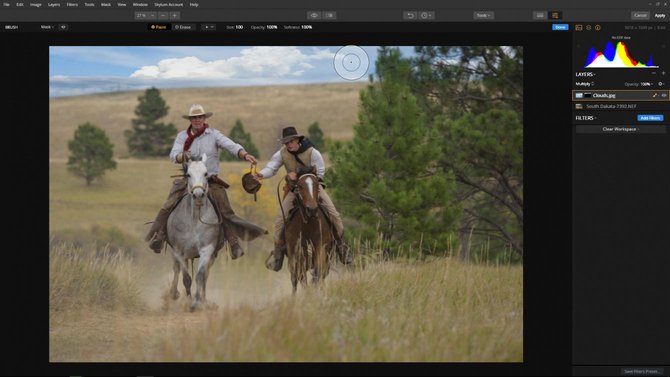Screen dimensions: 670x377
Task: Open the layer Opacity 100% dropdown
Action: [646, 84]
